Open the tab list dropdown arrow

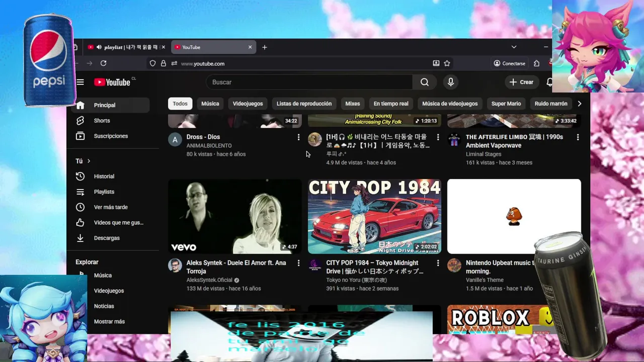(514, 47)
